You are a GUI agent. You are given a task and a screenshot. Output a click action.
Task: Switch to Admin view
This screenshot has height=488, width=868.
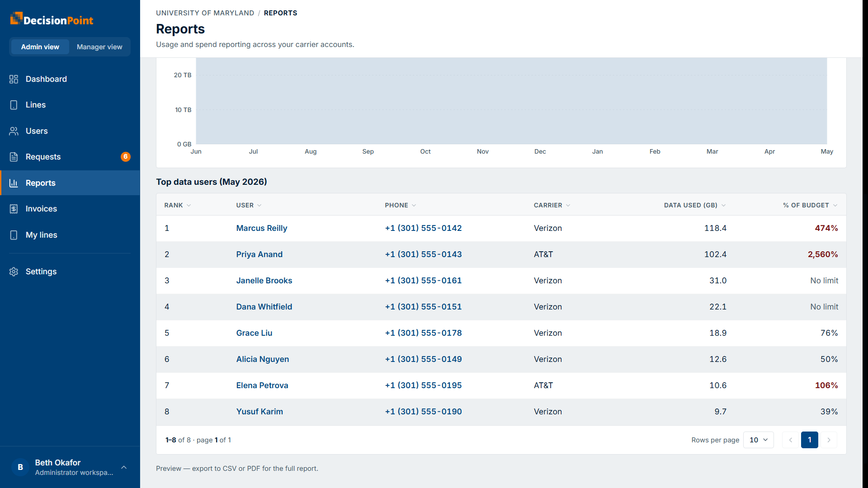pos(40,47)
